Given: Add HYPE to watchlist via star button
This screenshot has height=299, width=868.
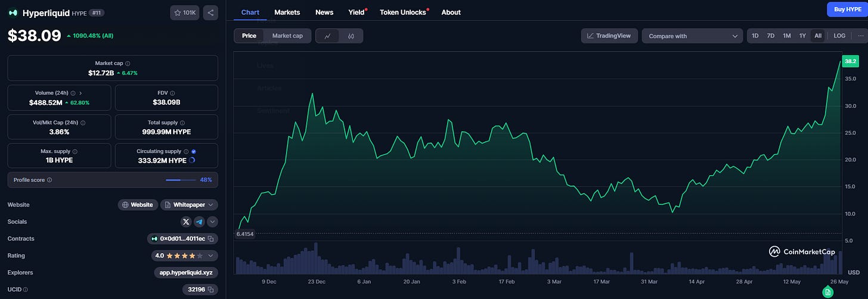Looking at the screenshot, I should 185,13.
